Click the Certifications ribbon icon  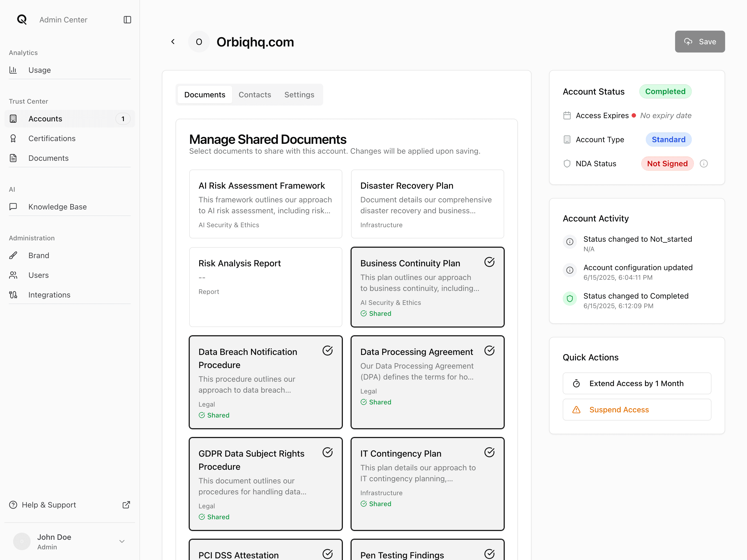[13, 138]
